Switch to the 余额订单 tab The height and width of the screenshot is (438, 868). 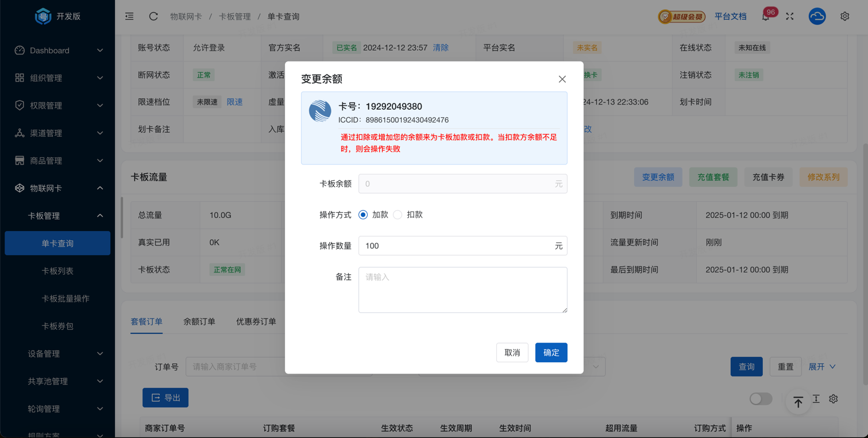pyautogui.click(x=199, y=322)
